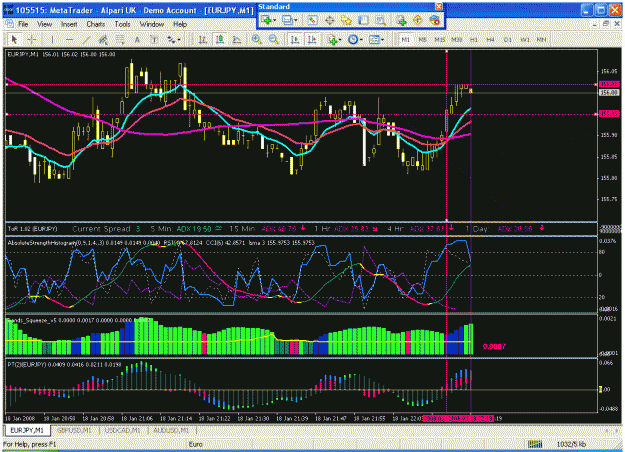
Task: Switch to H4 timeframe
Action: pos(490,39)
